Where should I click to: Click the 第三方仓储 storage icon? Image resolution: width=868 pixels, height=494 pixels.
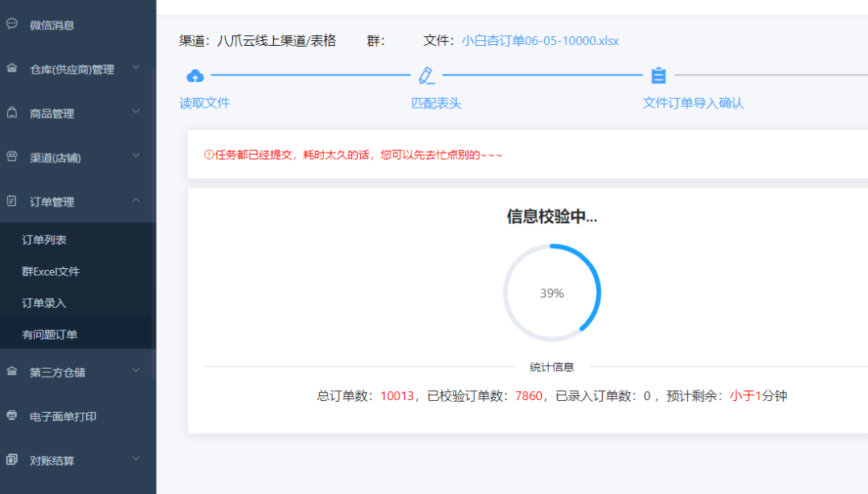(12, 371)
